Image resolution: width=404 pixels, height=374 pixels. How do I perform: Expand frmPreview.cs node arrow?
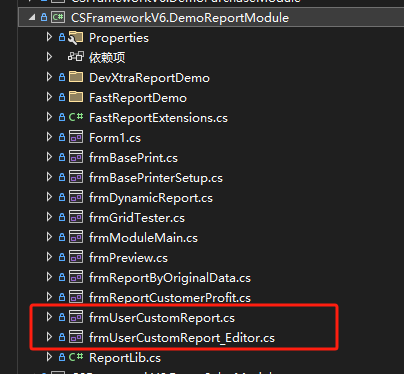[x=49, y=257]
